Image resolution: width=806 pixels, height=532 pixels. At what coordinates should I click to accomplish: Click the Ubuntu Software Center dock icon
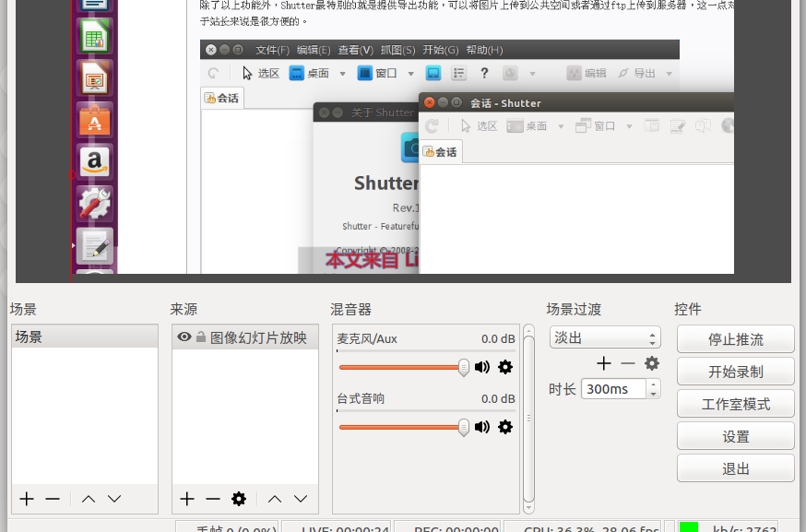(95, 120)
